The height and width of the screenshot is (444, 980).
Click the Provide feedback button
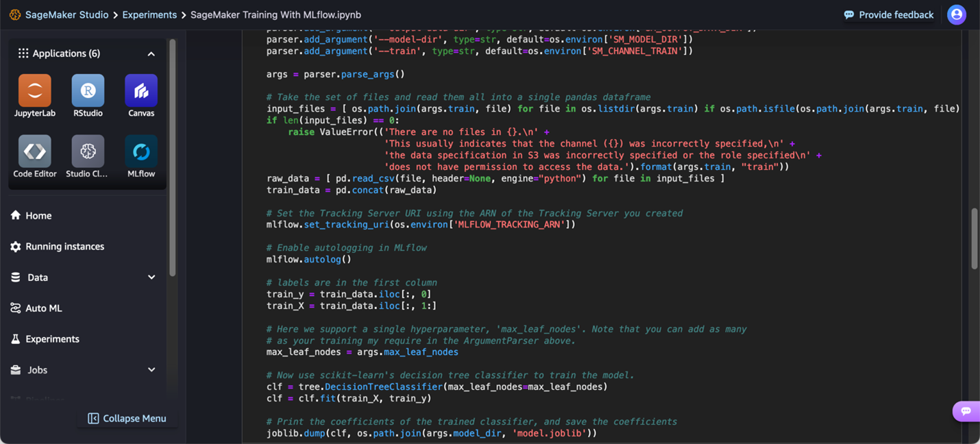click(x=889, y=14)
